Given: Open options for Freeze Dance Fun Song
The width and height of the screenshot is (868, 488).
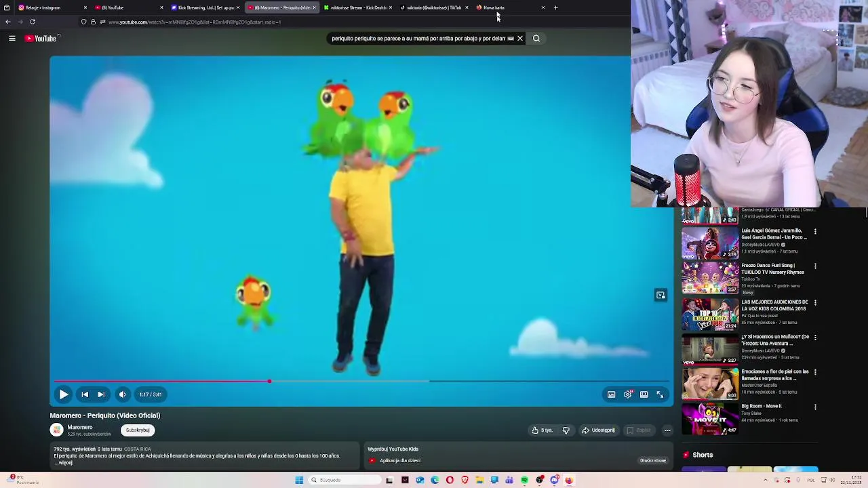Looking at the screenshot, I should point(815,266).
